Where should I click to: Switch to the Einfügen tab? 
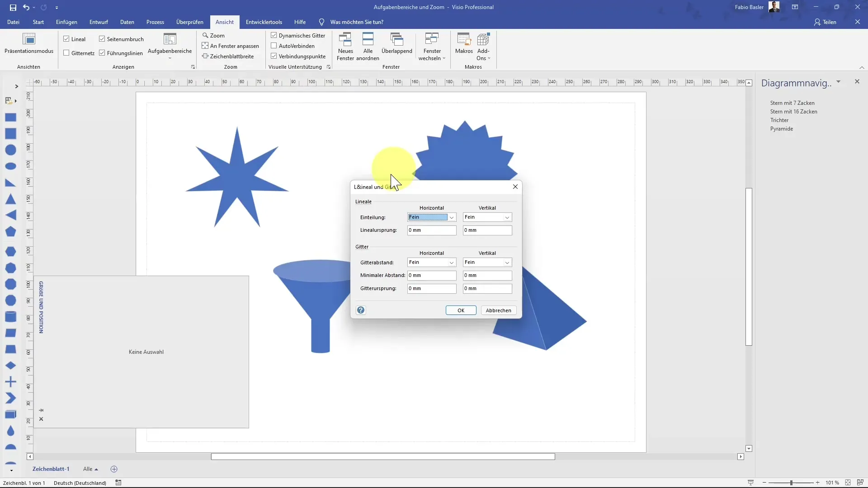click(66, 22)
